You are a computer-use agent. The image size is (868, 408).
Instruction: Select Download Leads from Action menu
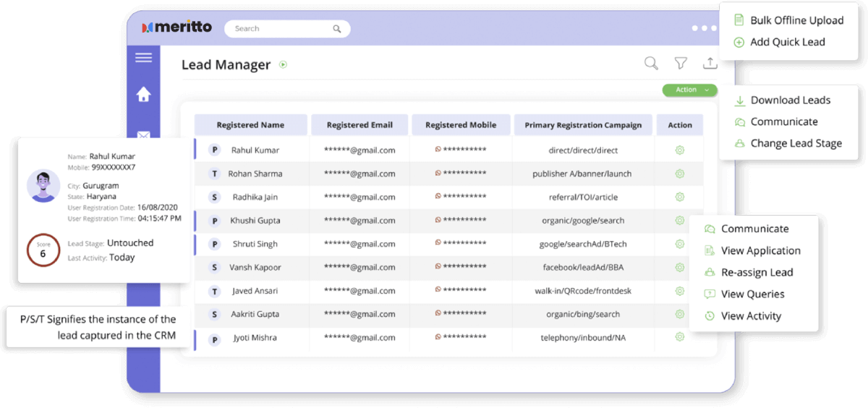[x=790, y=101]
